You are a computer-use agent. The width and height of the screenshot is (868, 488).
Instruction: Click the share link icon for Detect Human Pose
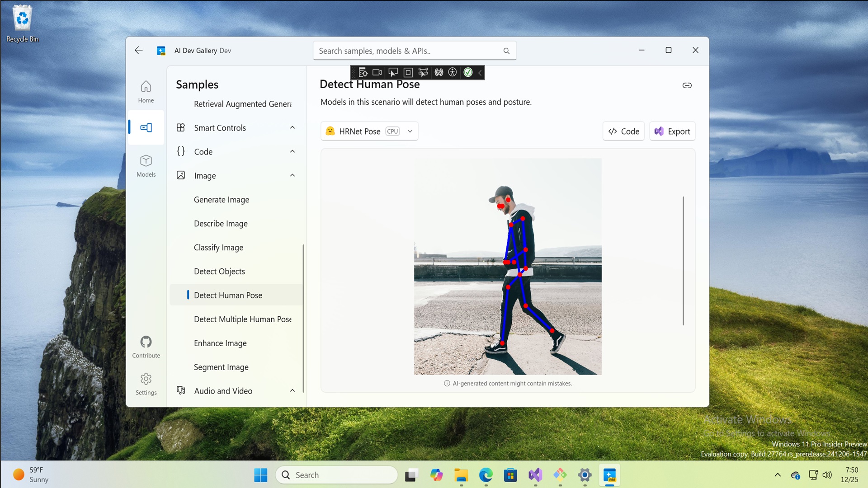click(687, 85)
